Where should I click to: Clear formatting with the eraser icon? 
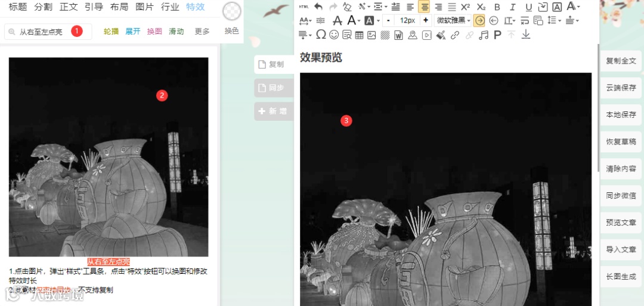tap(348, 7)
